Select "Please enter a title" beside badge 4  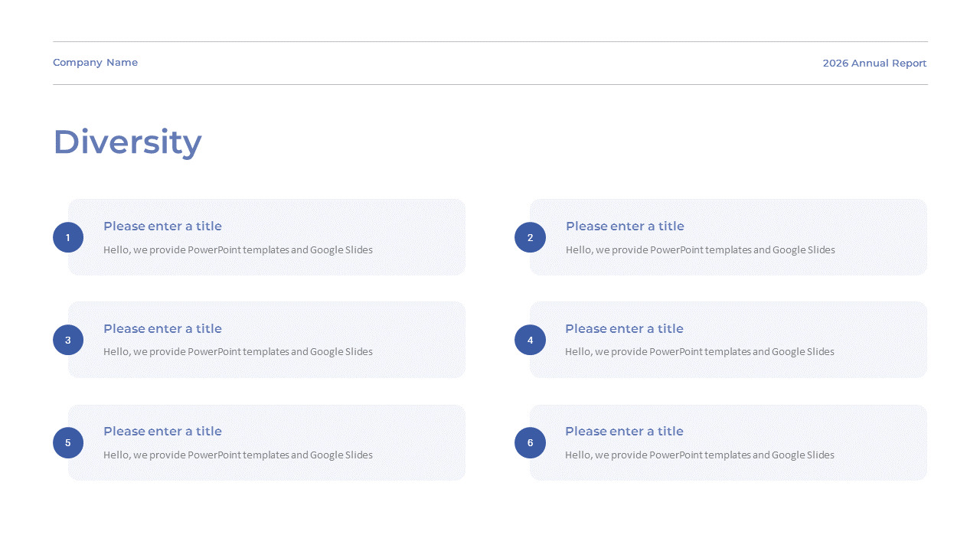[624, 329]
